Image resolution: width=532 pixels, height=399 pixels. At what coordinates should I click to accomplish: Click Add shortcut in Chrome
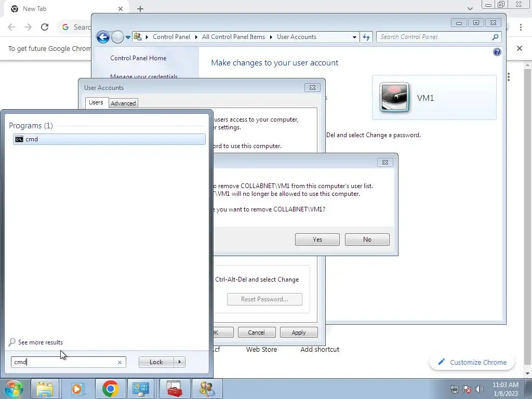pyautogui.click(x=320, y=350)
